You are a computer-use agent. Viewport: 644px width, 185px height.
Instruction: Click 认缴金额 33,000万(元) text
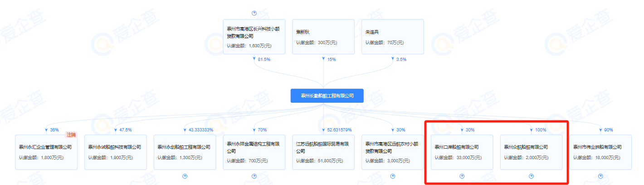pyautogui.click(x=459, y=158)
